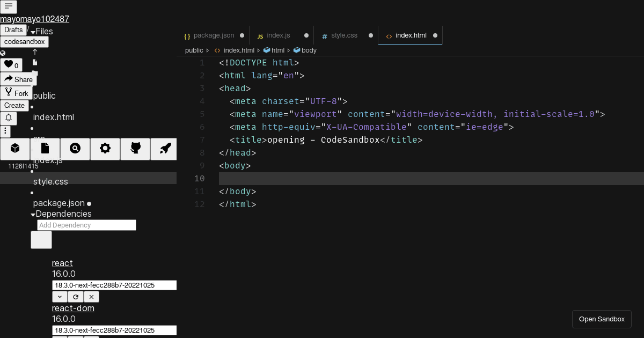Click the Add Dependency input field
Screen dimensions: 644x338
tap(86, 225)
